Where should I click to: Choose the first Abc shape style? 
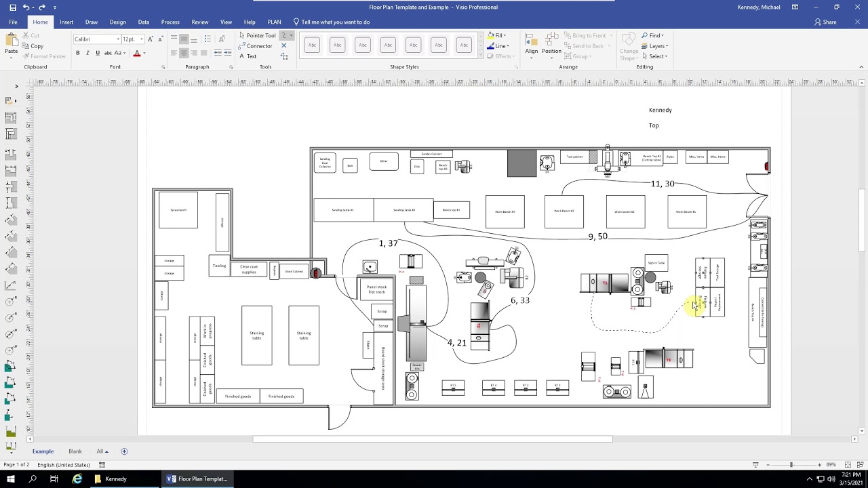click(312, 45)
